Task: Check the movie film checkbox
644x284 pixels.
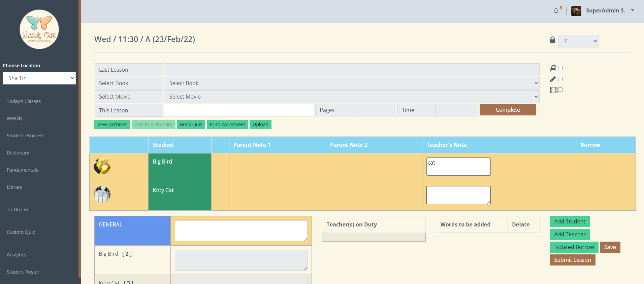Action: (560, 90)
